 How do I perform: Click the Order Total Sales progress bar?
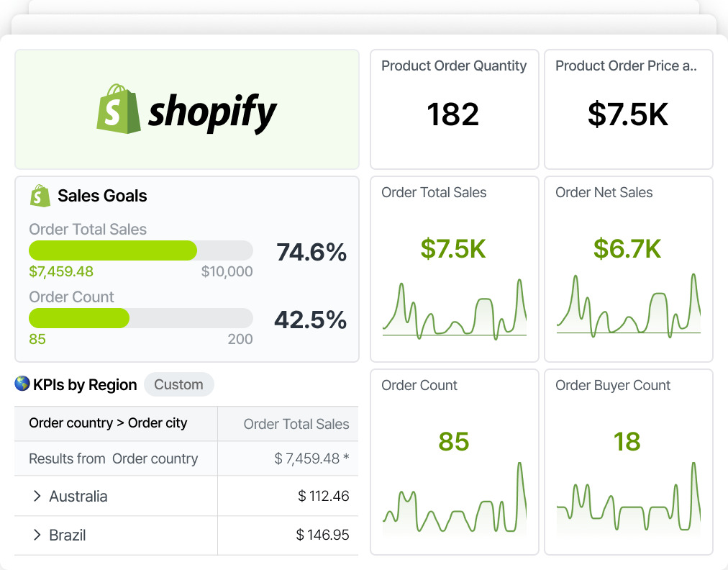[141, 250]
